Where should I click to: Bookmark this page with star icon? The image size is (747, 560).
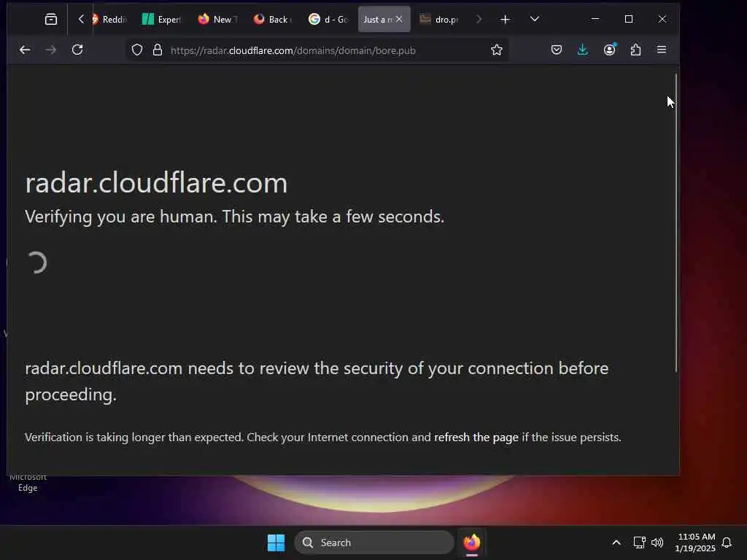[496, 50]
